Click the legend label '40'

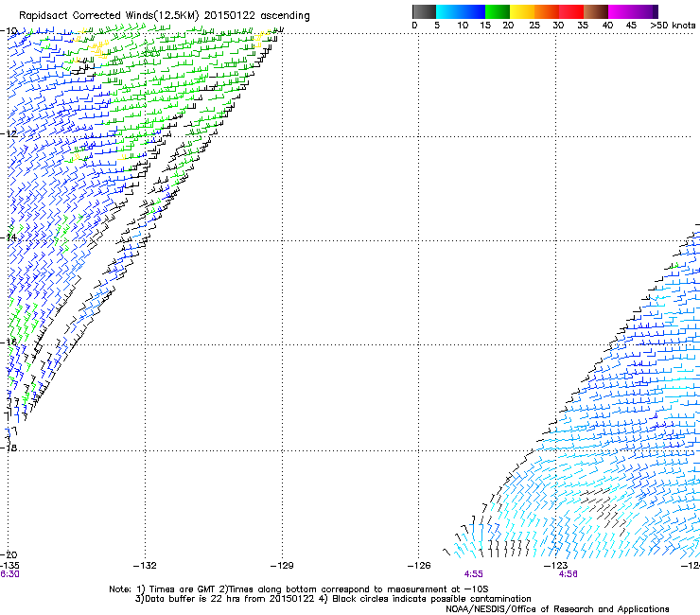pos(607,26)
